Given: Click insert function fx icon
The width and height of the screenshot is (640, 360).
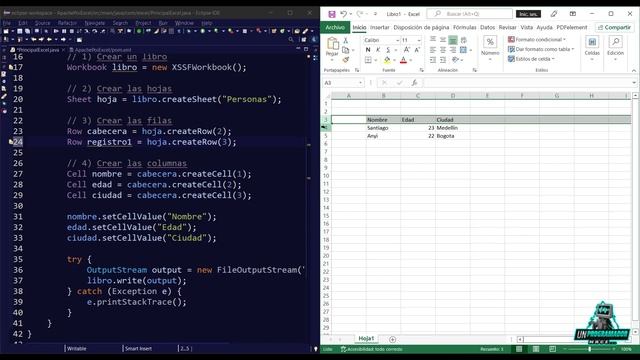Looking at the screenshot, I should 414,83.
